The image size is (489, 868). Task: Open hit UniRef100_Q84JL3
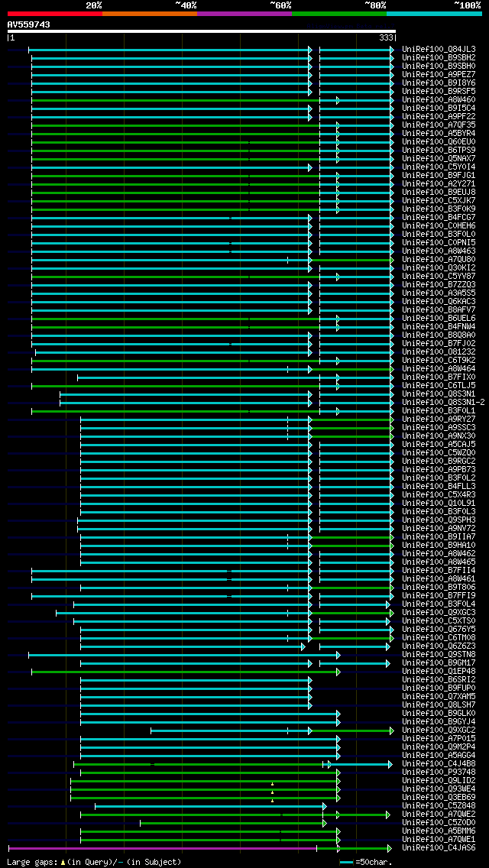click(439, 49)
